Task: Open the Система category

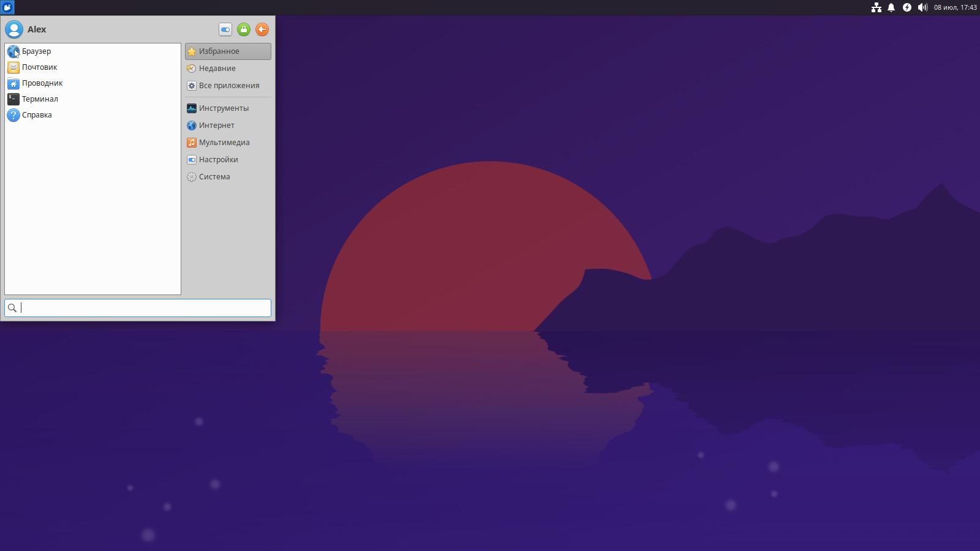Action: 228,177
